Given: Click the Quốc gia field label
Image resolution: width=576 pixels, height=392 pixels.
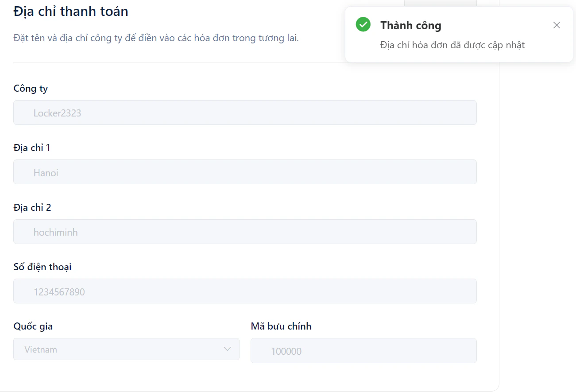Looking at the screenshot, I should [x=33, y=326].
